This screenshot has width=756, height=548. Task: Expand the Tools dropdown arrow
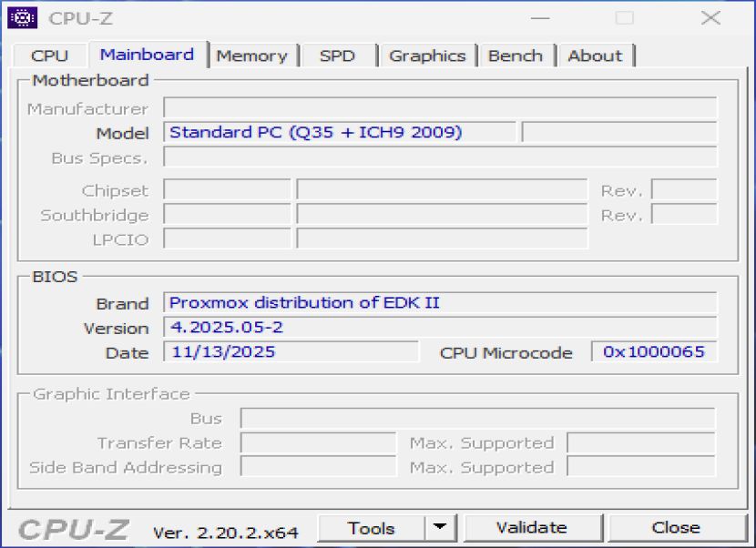pos(440,528)
